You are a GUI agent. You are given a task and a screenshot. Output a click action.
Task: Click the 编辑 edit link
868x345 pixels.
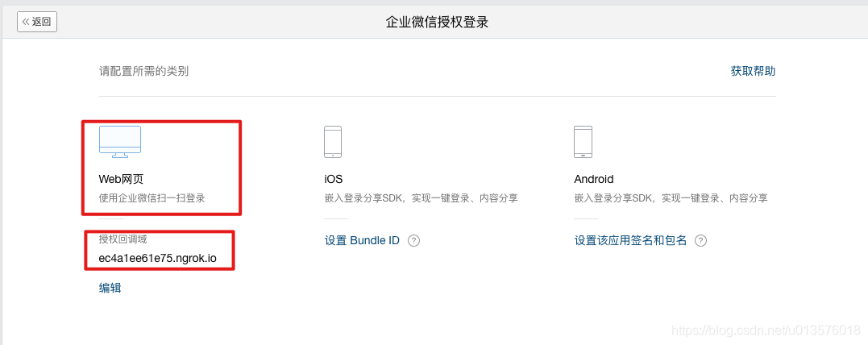click(x=110, y=288)
